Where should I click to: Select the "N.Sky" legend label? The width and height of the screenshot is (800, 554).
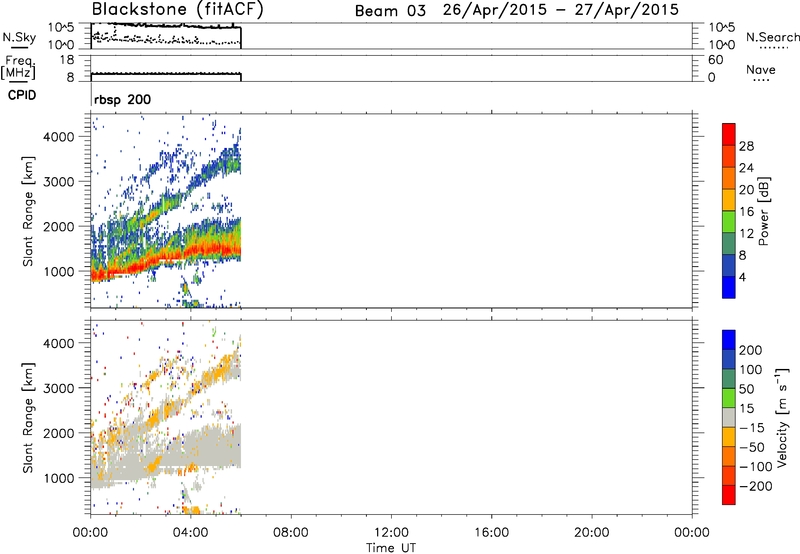[x=19, y=37]
